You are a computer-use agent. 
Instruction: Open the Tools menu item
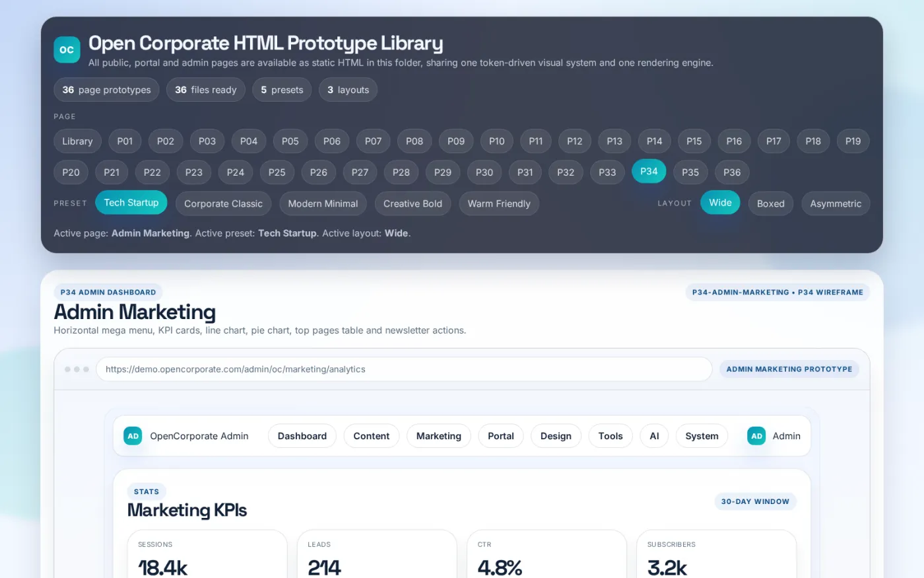pos(610,436)
